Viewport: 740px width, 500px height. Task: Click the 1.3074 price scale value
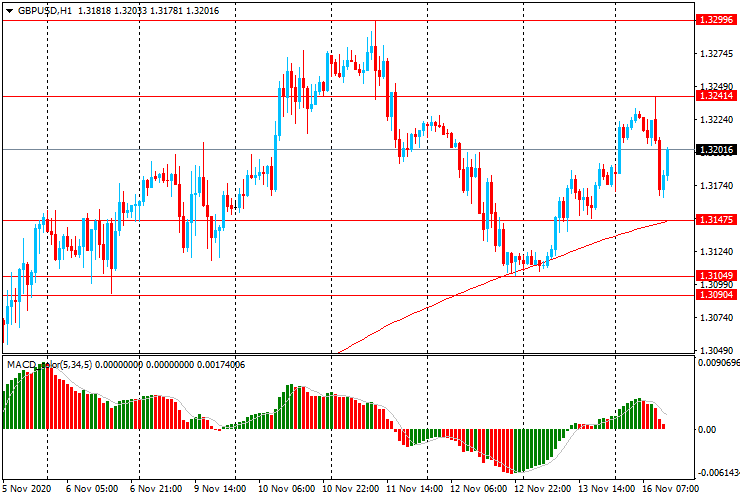(715, 318)
